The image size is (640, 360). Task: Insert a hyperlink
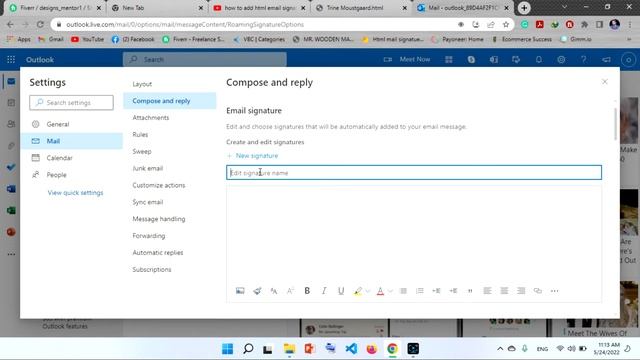(538, 291)
